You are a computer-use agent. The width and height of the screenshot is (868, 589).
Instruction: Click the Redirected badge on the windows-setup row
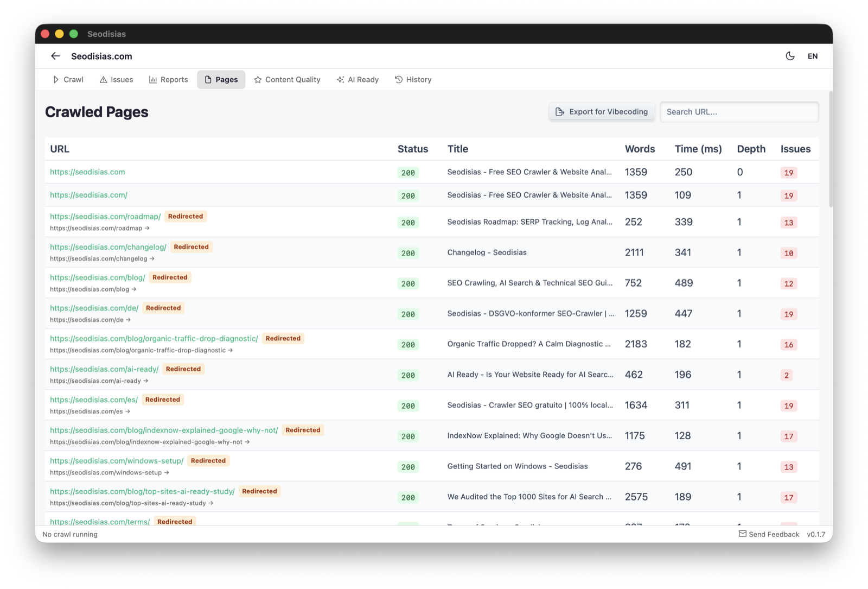point(208,460)
